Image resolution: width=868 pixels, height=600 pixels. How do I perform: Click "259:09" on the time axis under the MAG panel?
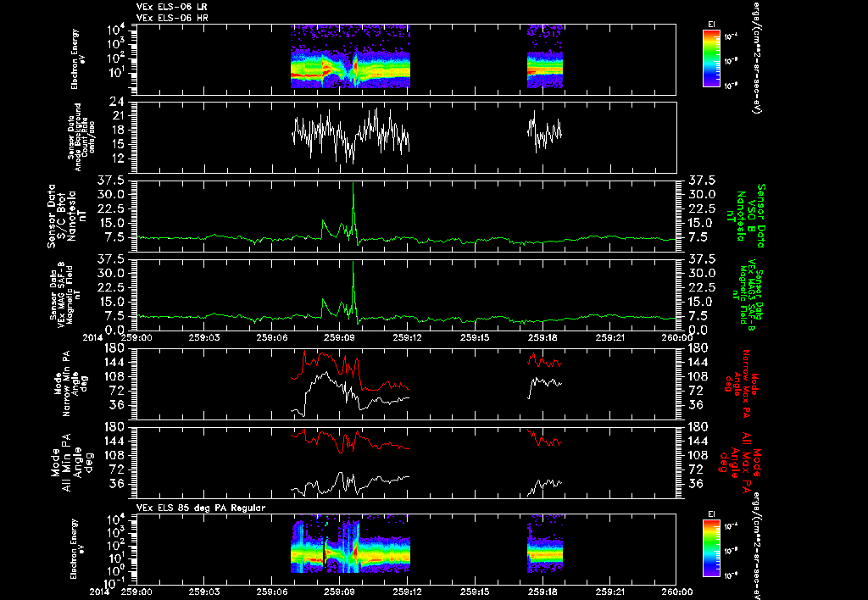(339, 337)
